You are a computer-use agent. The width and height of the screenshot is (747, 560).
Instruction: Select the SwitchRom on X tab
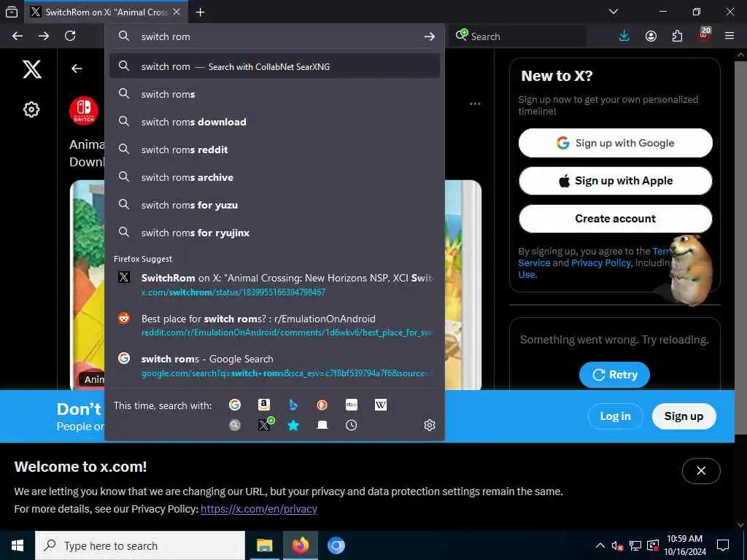tap(106, 12)
